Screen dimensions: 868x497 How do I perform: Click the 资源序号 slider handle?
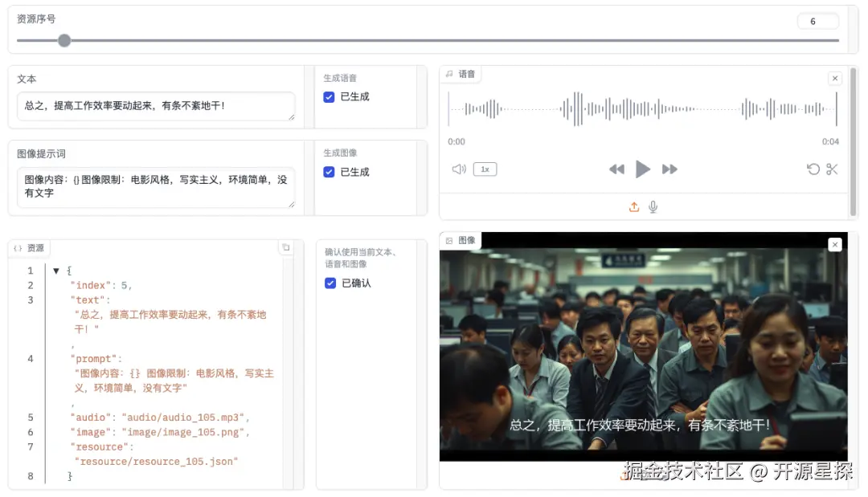[x=64, y=39]
